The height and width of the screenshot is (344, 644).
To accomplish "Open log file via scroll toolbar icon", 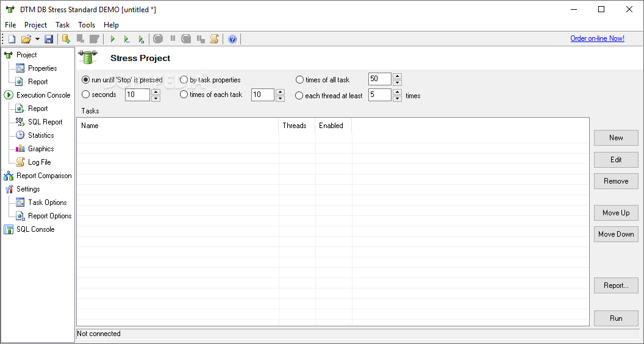I will pyautogui.click(x=215, y=39).
